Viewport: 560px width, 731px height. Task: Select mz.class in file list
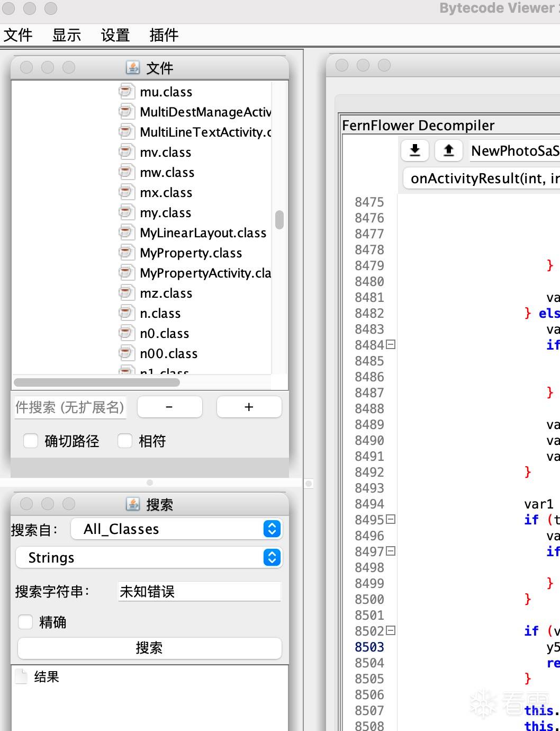(x=166, y=293)
